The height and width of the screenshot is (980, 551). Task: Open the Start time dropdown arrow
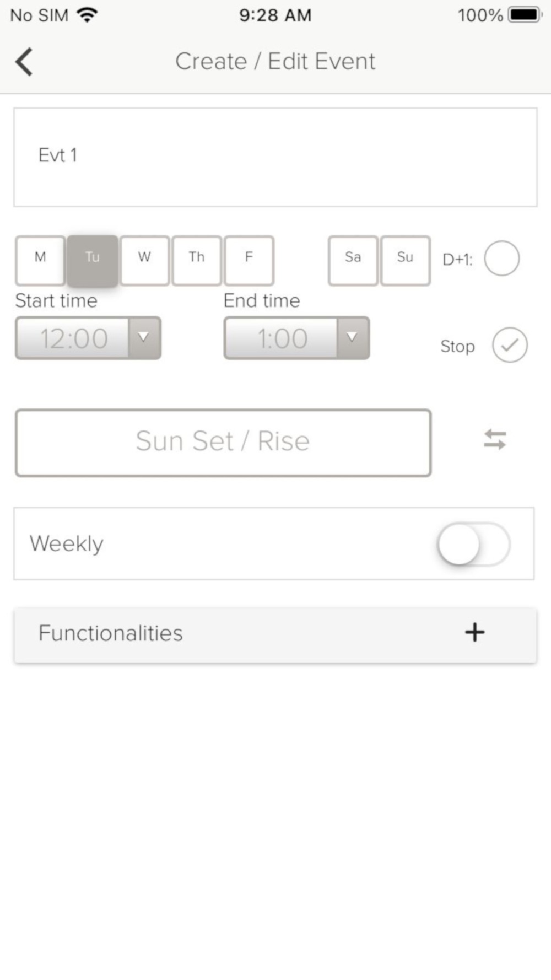click(144, 338)
